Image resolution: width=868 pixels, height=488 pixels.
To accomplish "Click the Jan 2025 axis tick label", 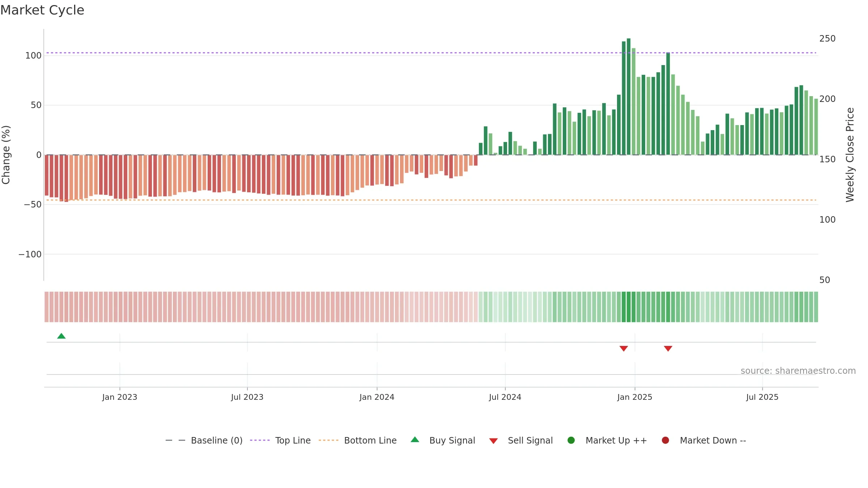I will coord(635,397).
